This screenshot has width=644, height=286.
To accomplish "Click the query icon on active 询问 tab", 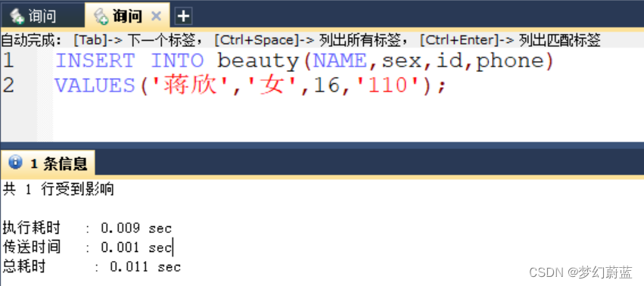I will click(101, 17).
